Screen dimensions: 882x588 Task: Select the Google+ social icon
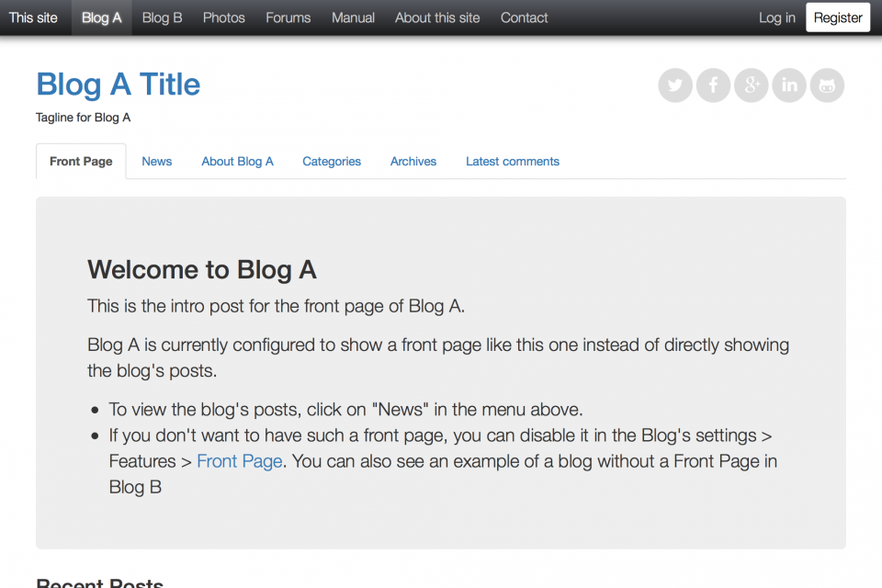751,85
